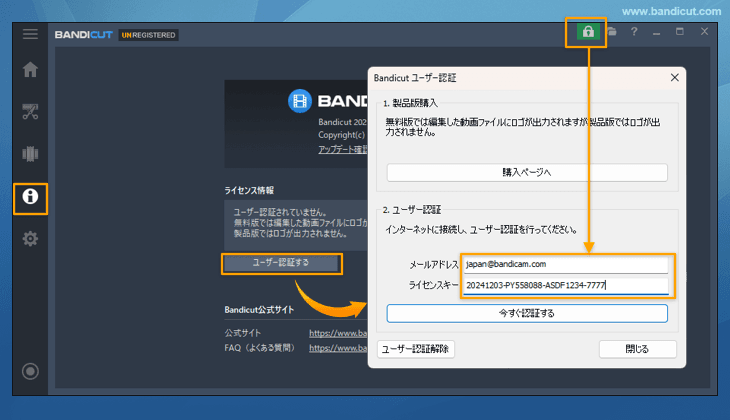730x420 pixels.
Task: Open the Split/Join mode icon
Action: [30, 154]
